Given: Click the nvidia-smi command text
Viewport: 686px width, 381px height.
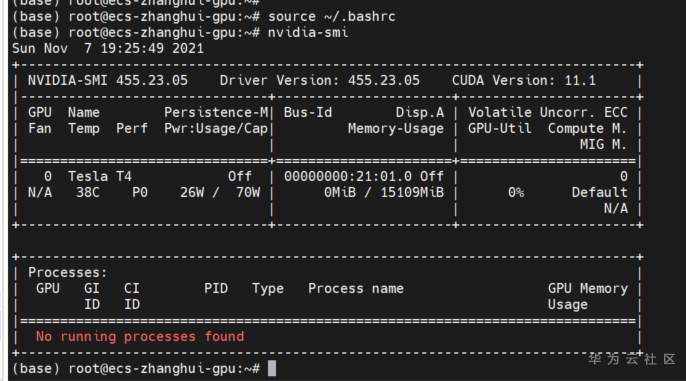Looking at the screenshot, I should 308,32.
